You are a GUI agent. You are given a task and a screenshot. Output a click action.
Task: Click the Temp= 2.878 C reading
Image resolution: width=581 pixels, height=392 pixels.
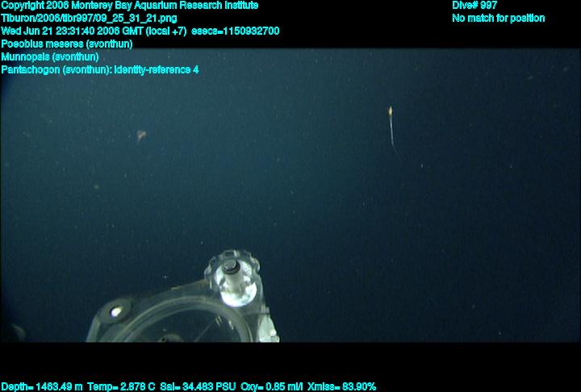(x=122, y=387)
